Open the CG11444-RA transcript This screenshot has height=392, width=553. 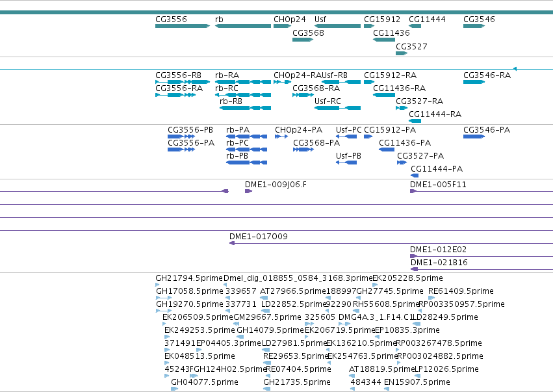point(415,121)
